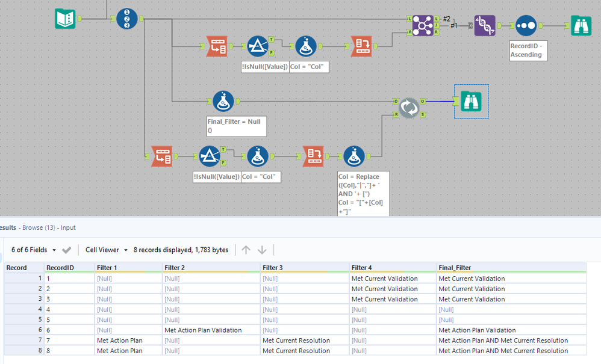Select the Transpose tool in the bottom branch
Screen dimensions: 601x364
tap(162, 156)
